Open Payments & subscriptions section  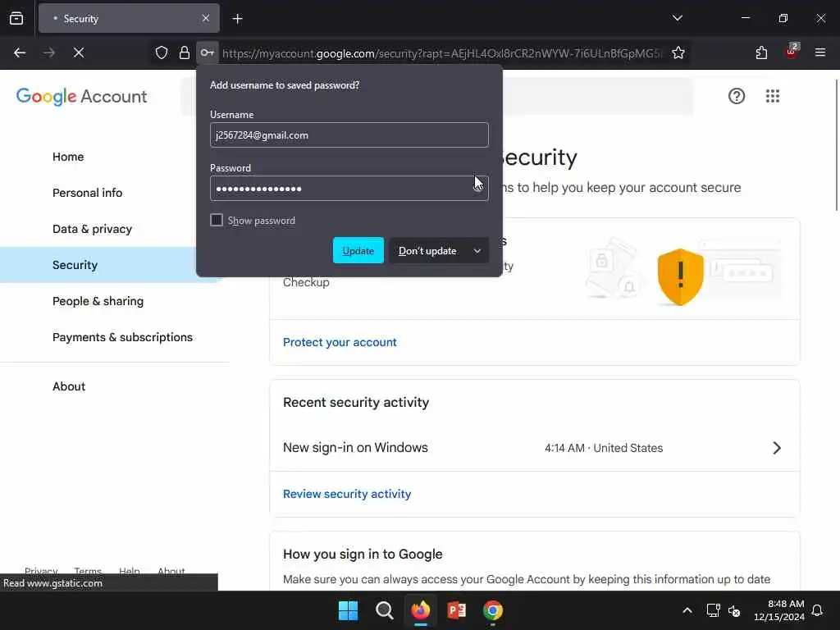pyautogui.click(x=123, y=337)
